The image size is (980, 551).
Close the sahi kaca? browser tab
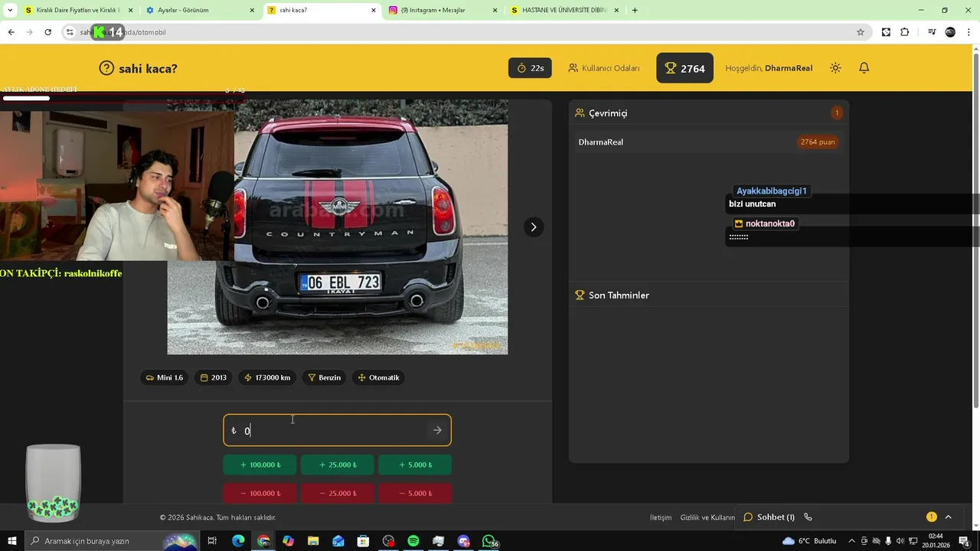(x=374, y=10)
